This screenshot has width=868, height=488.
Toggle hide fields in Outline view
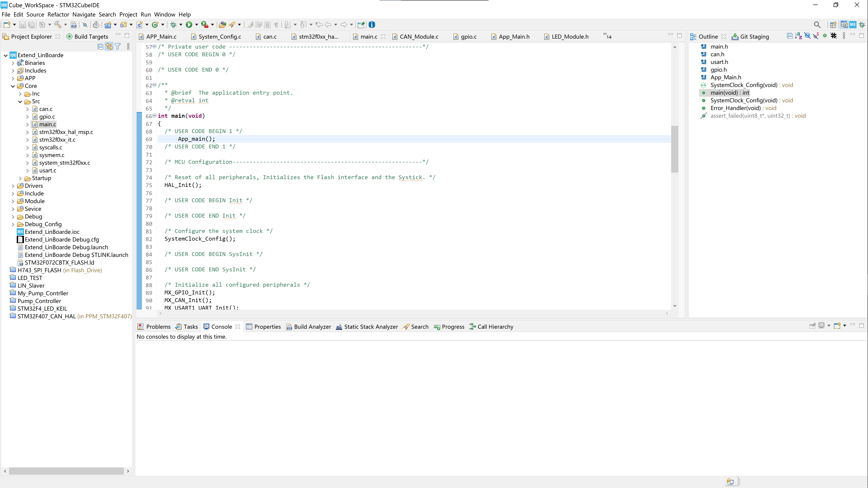coord(807,36)
